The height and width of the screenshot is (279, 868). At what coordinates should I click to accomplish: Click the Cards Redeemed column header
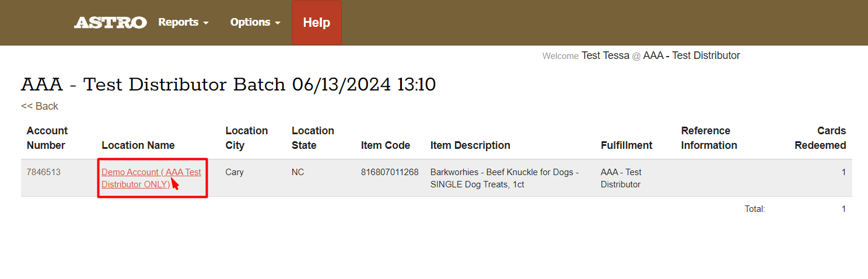click(x=820, y=138)
